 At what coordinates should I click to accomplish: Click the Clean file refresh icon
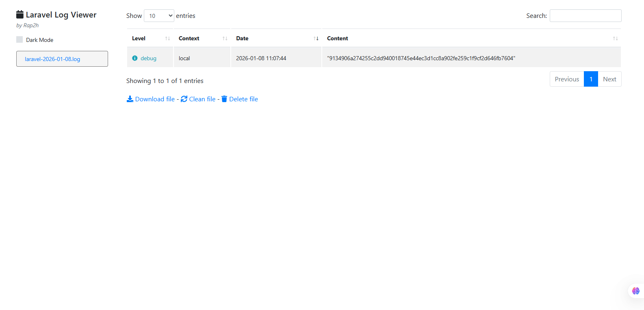pyautogui.click(x=184, y=99)
